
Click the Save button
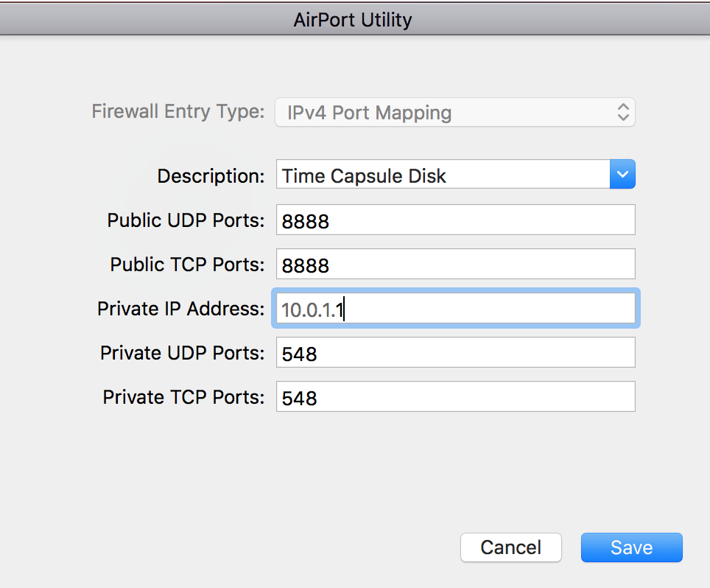click(x=631, y=547)
